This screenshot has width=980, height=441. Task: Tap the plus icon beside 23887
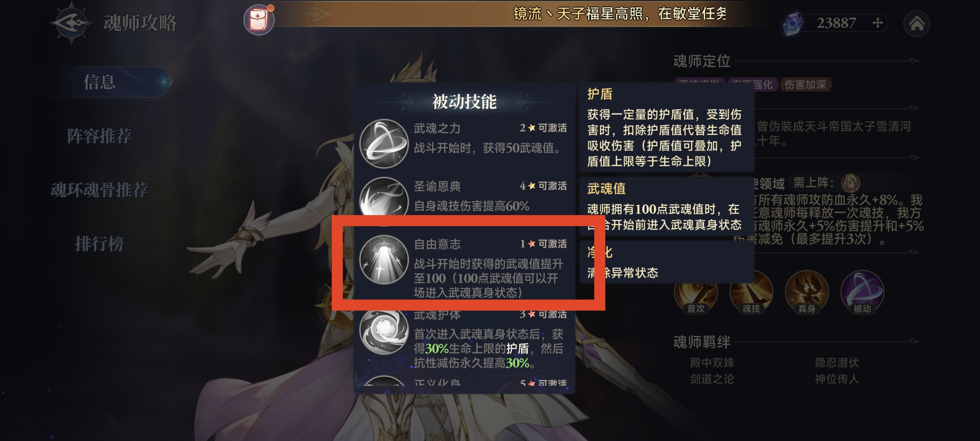[878, 23]
